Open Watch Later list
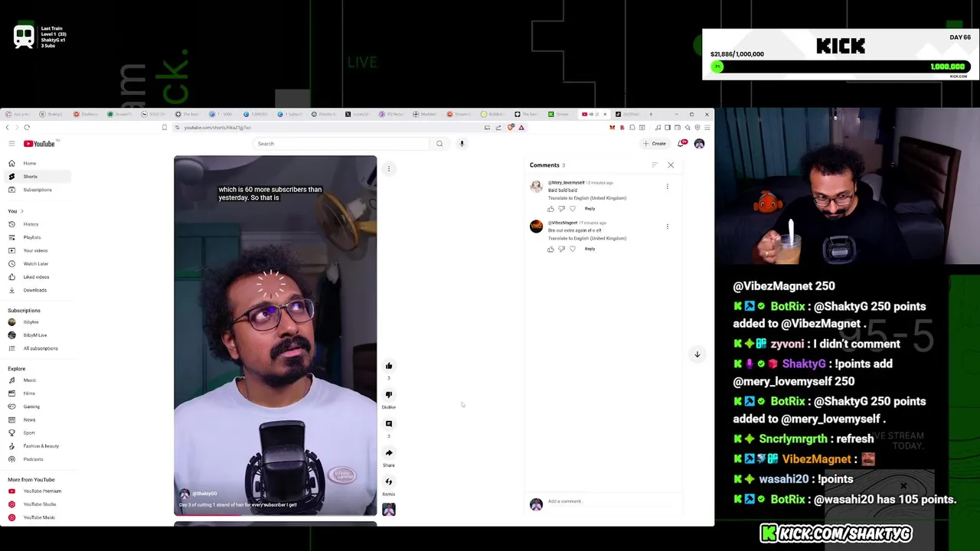 36,264
